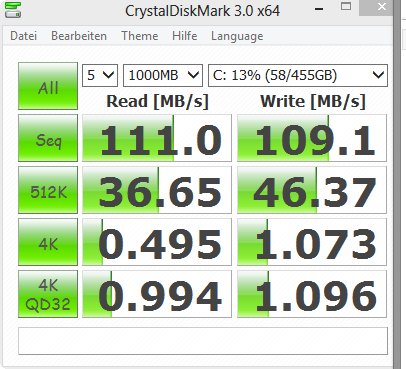Open the Datei menu
Image resolution: width=406 pixels, height=369 pixels.
(23, 36)
